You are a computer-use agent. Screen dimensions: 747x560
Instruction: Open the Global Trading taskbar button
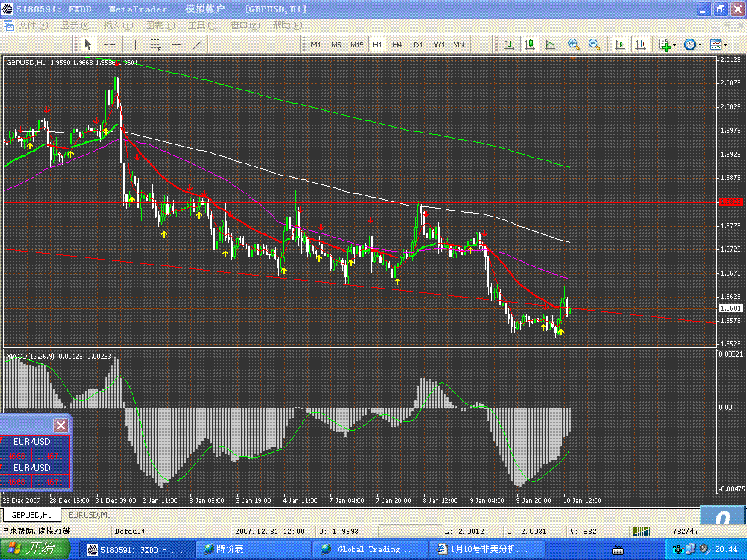[x=370, y=550]
